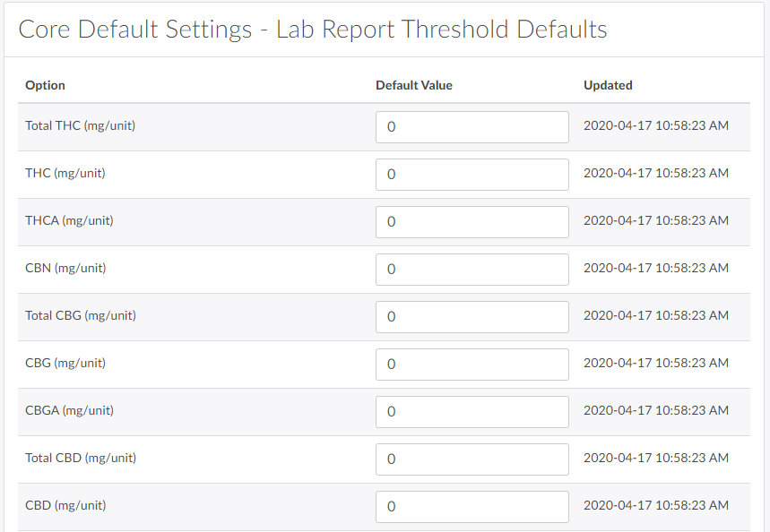Click the Option column header

click(45, 86)
